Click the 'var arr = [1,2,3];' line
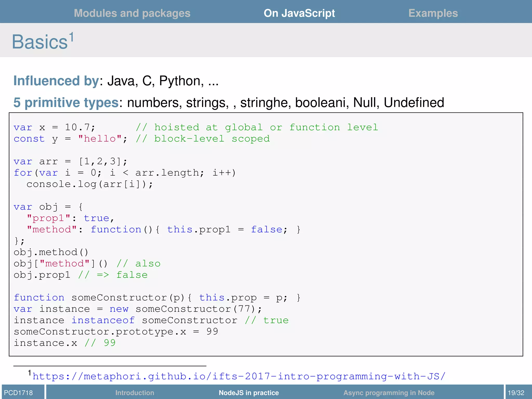 click(70, 162)
